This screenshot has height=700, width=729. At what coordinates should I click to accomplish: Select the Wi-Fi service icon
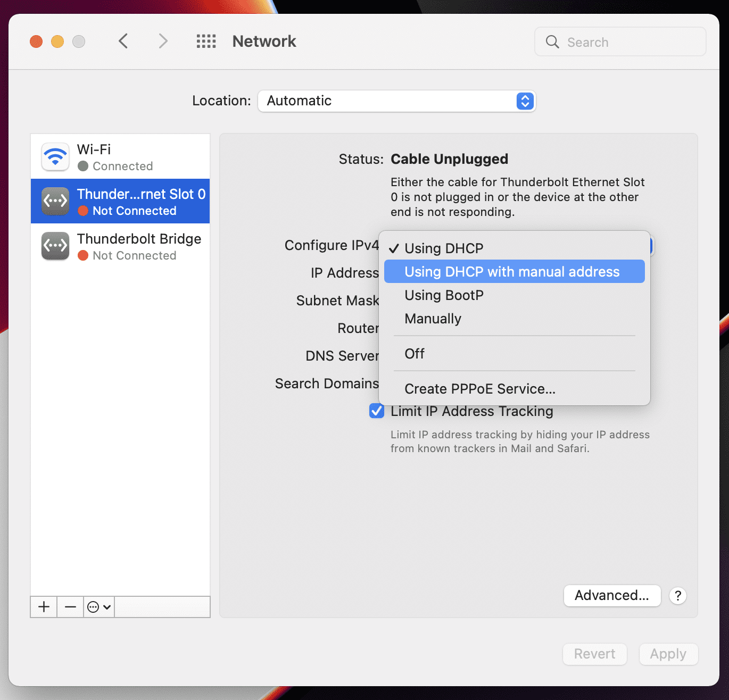pos(55,157)
